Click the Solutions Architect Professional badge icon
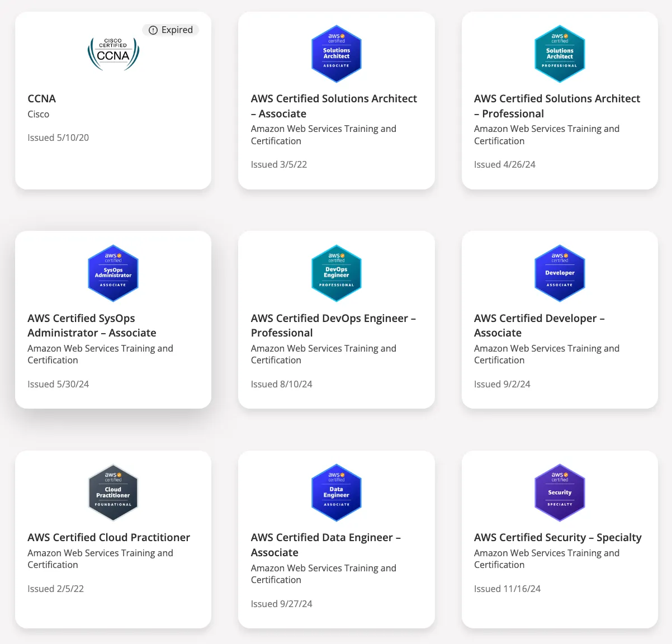The width and height of the screenshot is (672, 644). click(560, 54)
